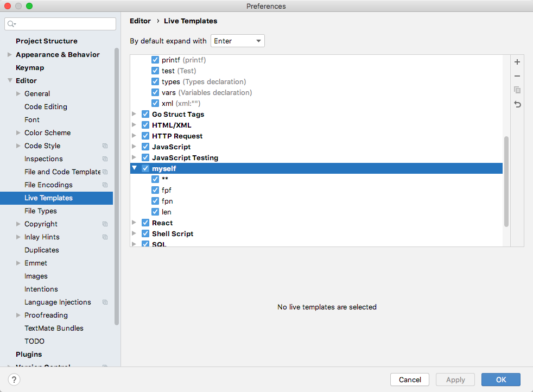Open the Plugins settings page
This screenshot has height=392, width=533.
(x=29, y=354)
